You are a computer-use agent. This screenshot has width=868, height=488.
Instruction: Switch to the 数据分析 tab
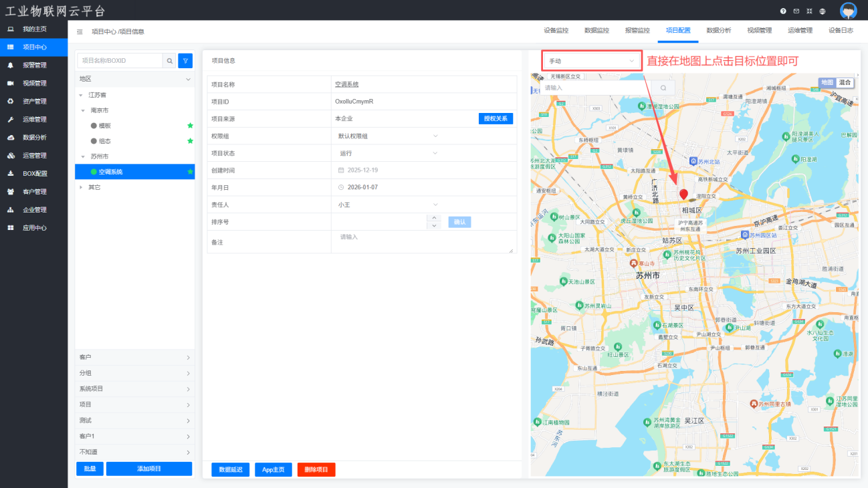coord(718,31)
